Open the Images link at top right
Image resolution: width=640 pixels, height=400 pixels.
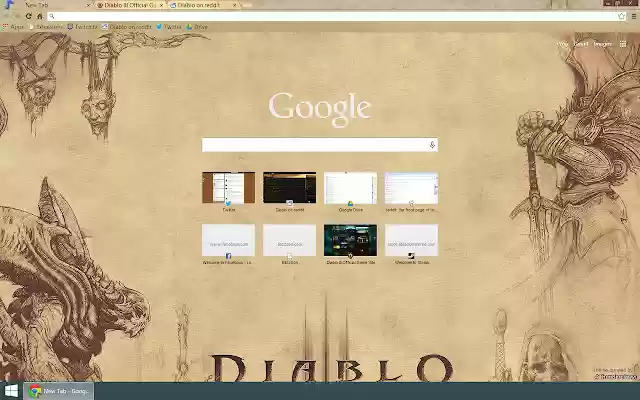click(602, 44)
